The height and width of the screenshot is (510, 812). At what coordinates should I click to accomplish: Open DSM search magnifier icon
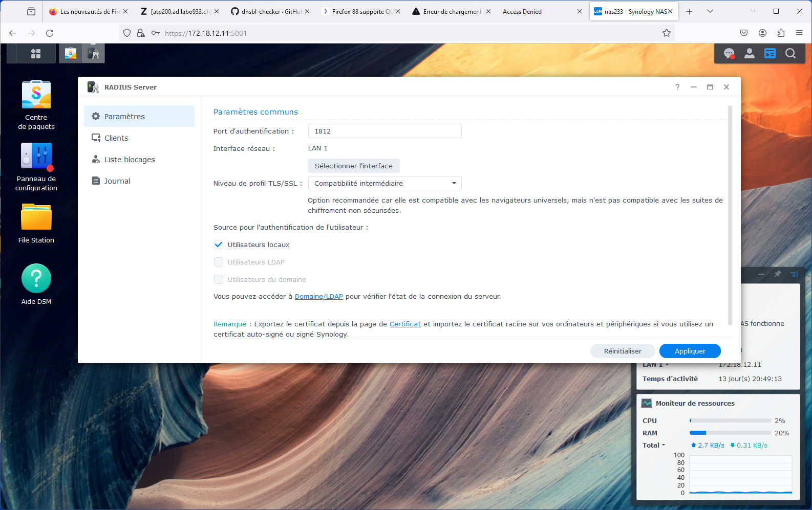[x=790, y=53]
